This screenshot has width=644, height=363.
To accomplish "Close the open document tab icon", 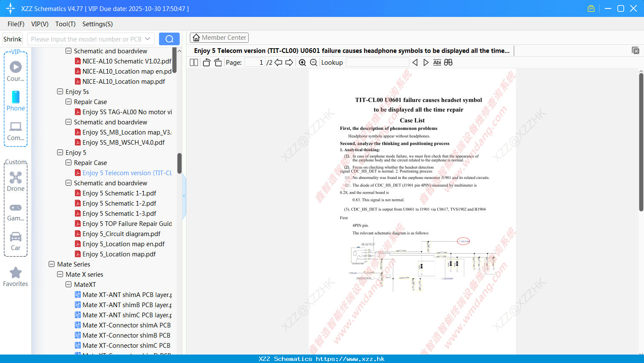I will tap(635, 50).
